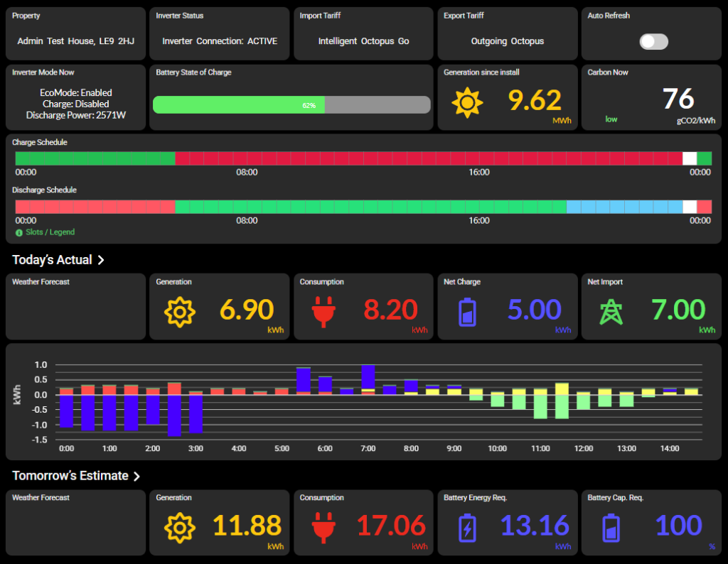Click Intelligent Octopus Go import tariff

[363, 41]
